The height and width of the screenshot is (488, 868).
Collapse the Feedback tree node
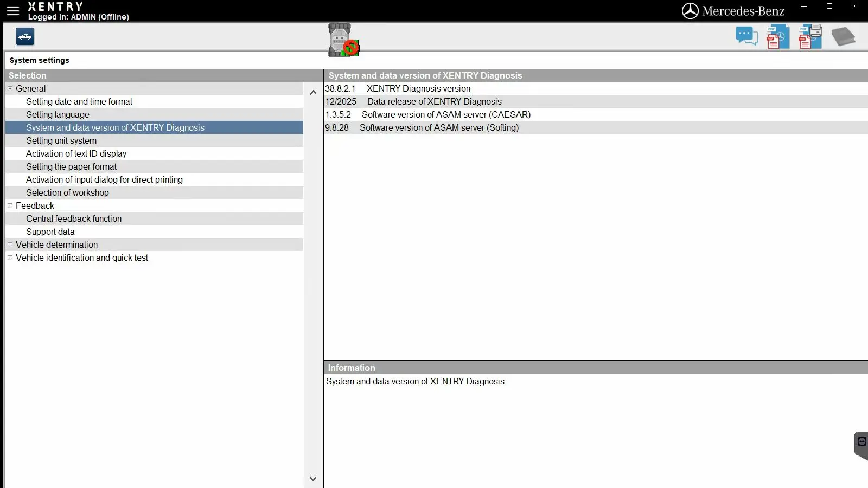(10, 206)
